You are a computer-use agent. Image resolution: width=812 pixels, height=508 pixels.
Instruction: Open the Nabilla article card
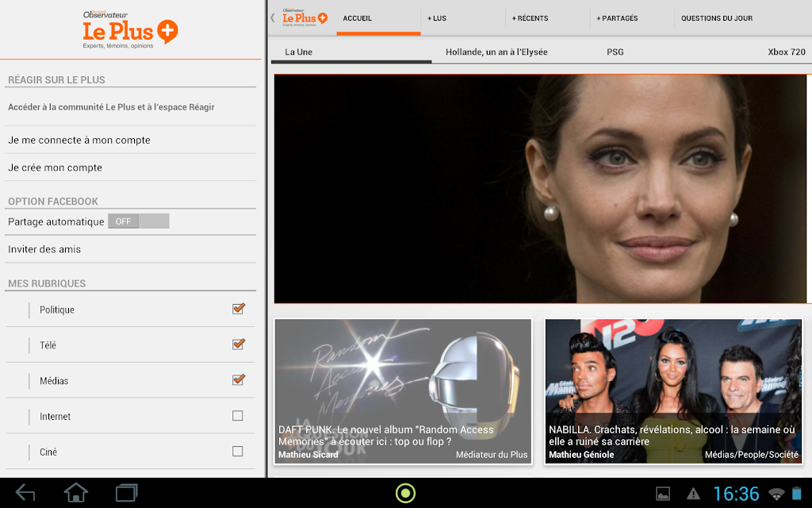[674, 391]
